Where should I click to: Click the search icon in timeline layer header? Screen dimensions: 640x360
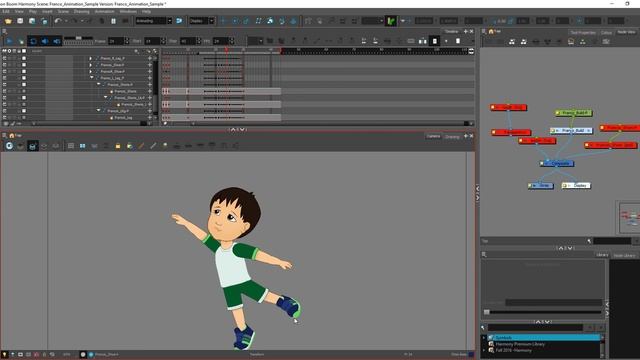click(136, 51)
